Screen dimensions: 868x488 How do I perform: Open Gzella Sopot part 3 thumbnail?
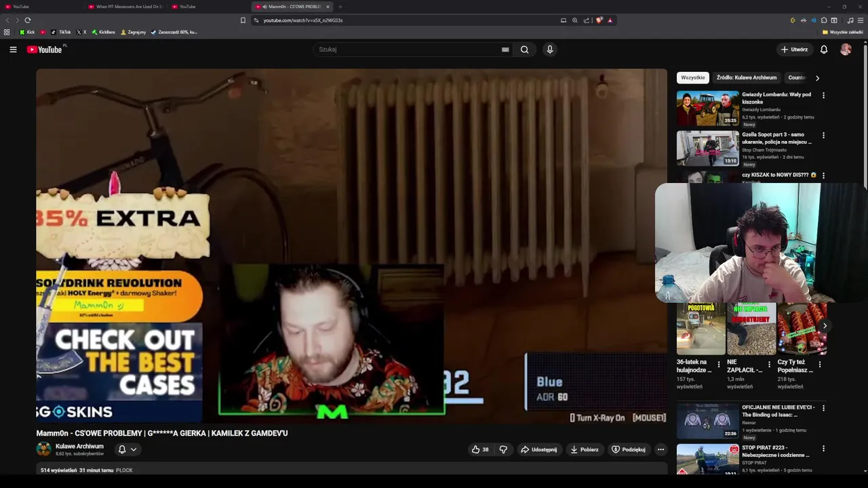click(707, 148)
